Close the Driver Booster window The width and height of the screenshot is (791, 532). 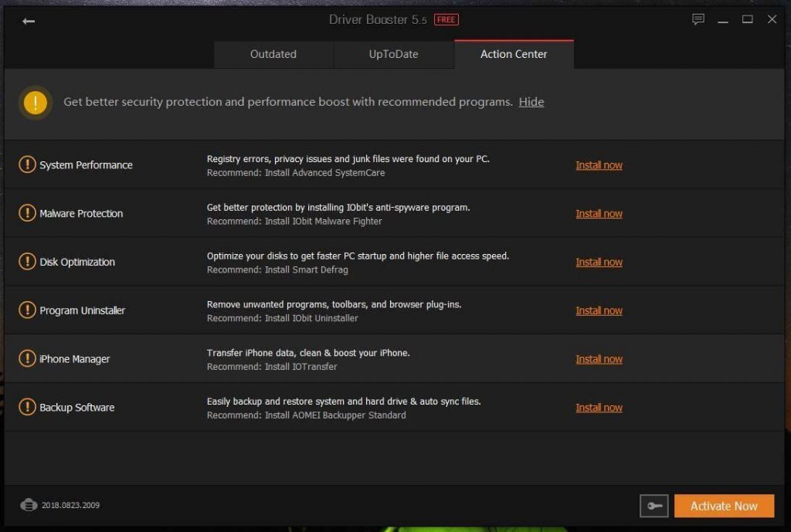point(772,19)
